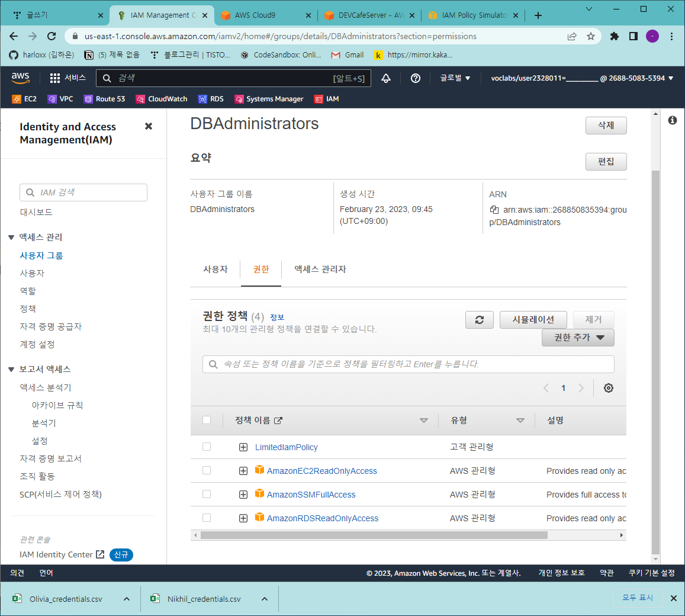Viewport: 685px width, 616px height.
Task: Open RDS shortcut in favorites bar
Action: point(211,100)
